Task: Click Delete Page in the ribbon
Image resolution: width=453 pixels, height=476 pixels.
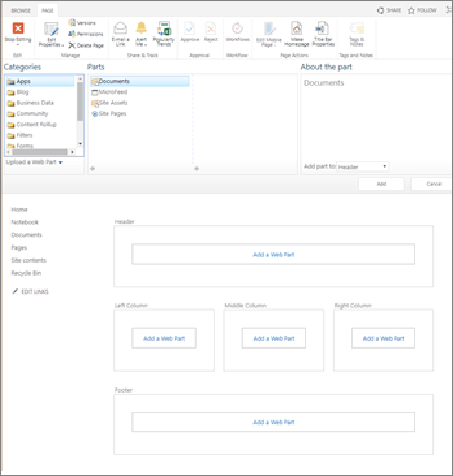Action: (x=86, y=45)
